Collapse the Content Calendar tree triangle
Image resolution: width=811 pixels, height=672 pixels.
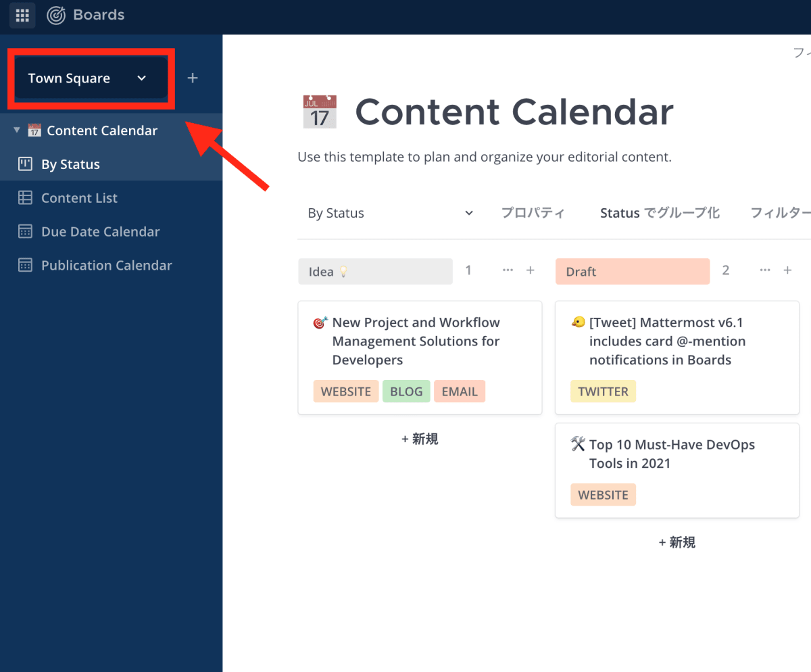(x=17, y=130)
